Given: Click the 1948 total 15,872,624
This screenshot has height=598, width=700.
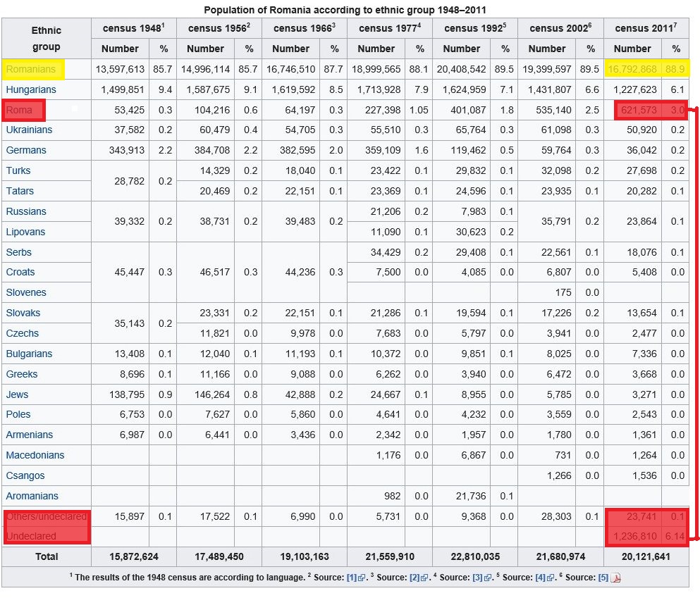Looking at the screenshot, I should [x=133, y=557].
